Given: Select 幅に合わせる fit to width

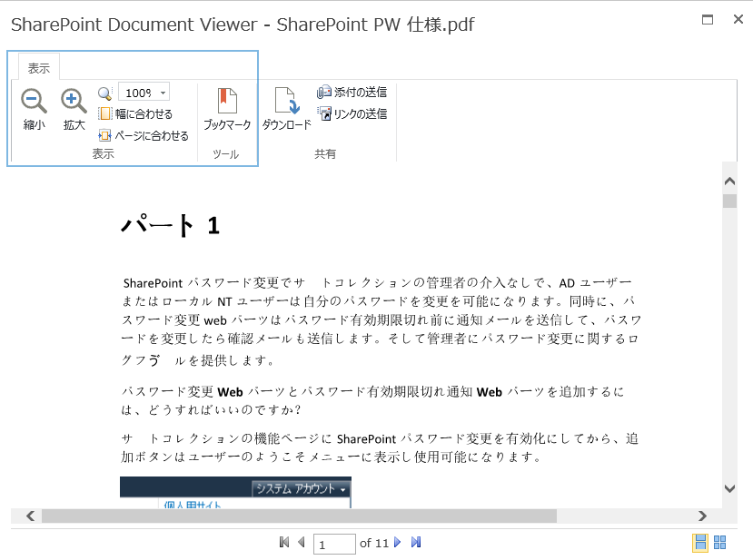Looking at the screenshot, I should [135, 113].
